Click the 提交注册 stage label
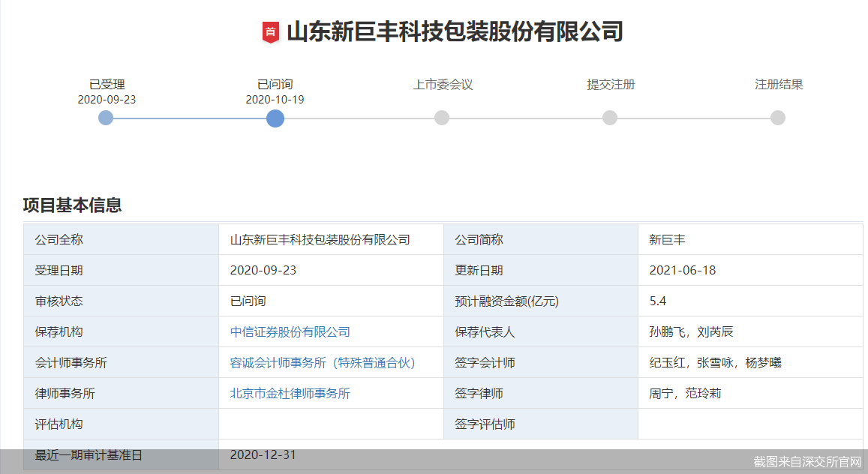The height and width of the screenshot is (474, 868). tap(611, 85)
